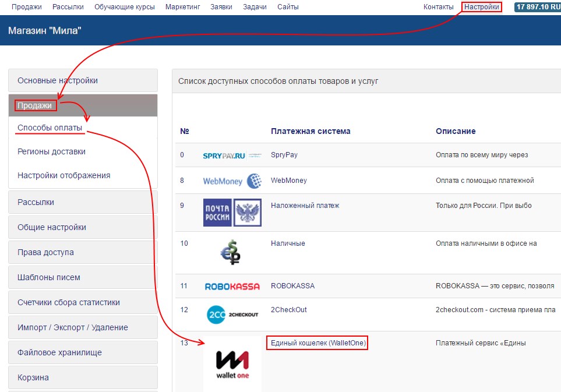This screenshot has width=561, height=392.
Task: Open Наложенный платеж payment link
Action: click(x=305, y=206)
